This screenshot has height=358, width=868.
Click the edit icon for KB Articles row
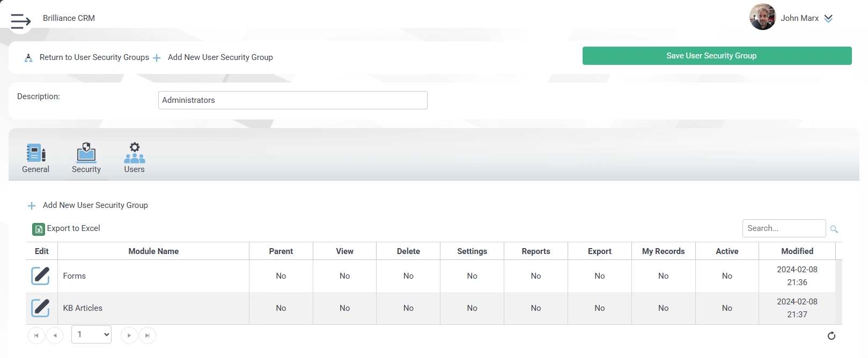pos(40,308)
